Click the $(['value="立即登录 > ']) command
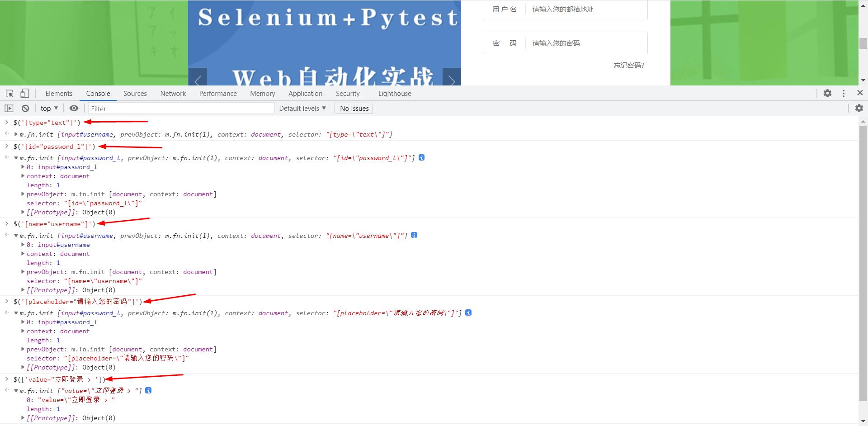This screenshot has height=426, width=868. pyautogui.click(x=59, y=379)
